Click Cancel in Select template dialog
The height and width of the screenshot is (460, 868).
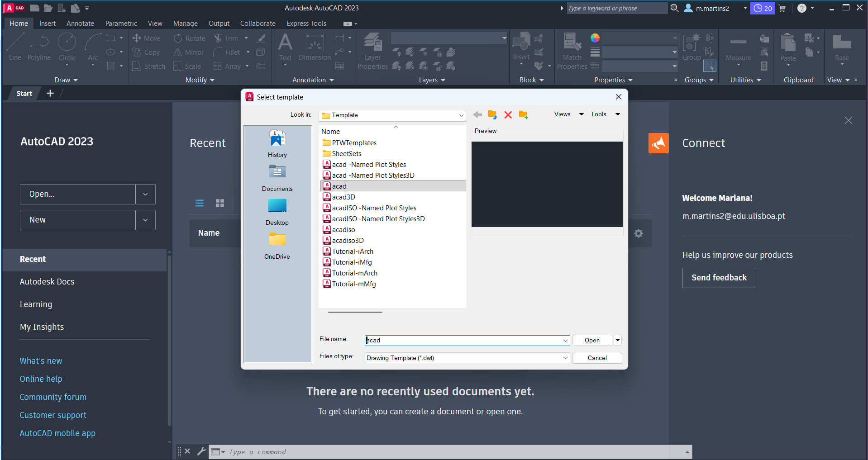point(597,358)
